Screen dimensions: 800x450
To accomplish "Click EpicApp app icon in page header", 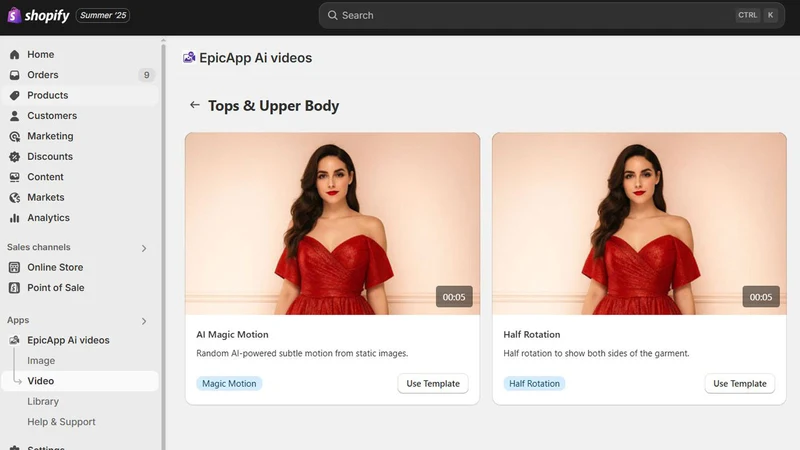I will click(x=189, y=58).
